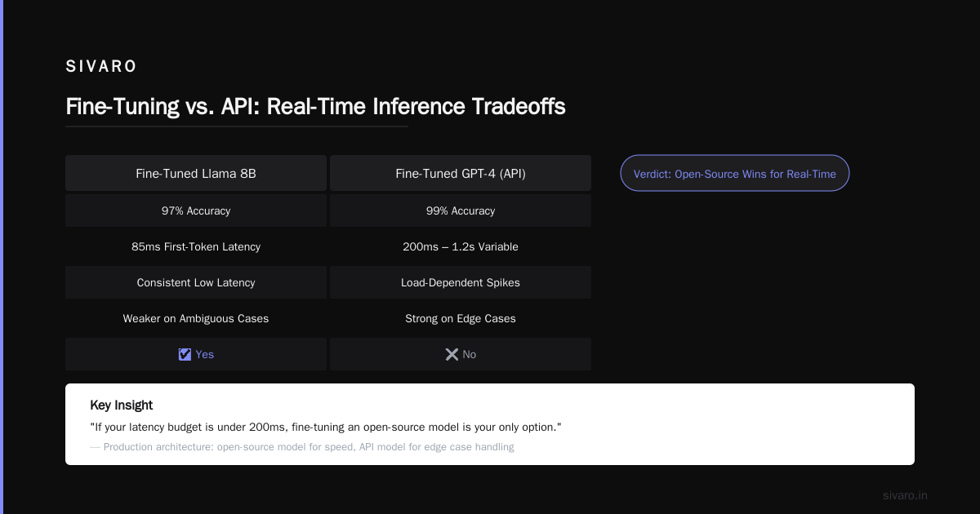
Task: Click the Fine-Tuned GPT-4 (API) column header
Action: tap(461, 173)
